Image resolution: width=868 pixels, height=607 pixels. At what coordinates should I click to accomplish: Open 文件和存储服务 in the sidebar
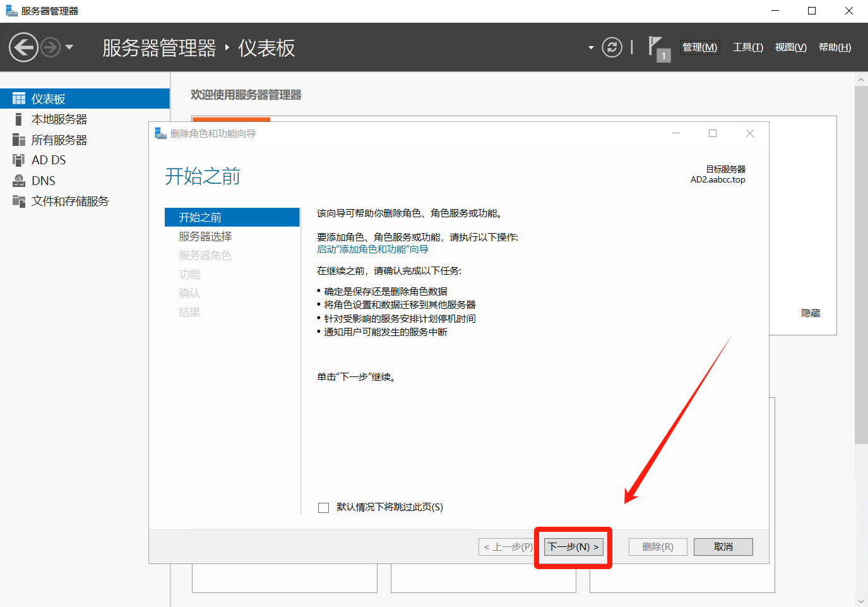pos(70,201)
